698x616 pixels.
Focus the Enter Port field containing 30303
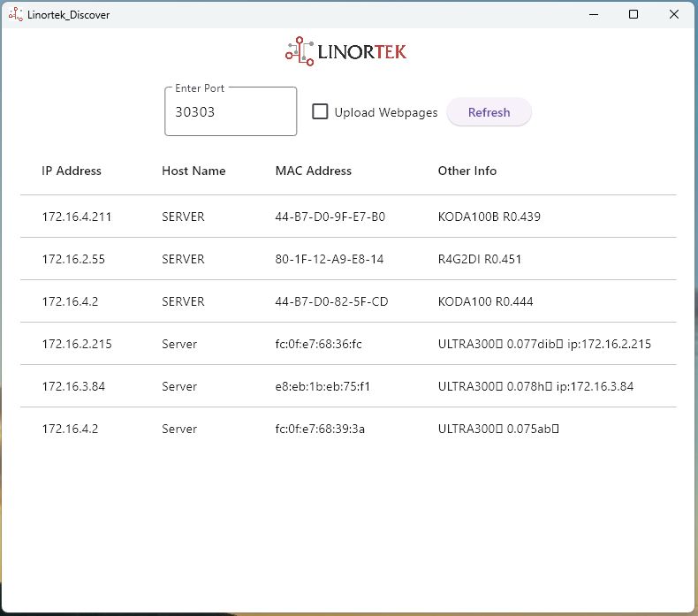click(x=231, y=111)
